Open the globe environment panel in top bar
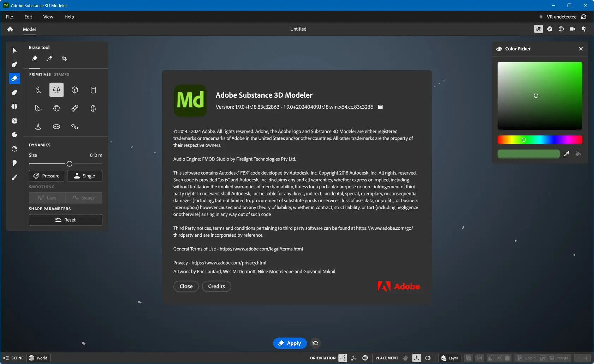Image resolution: width=594 pixels, height=364 pixels. [x=561, y=29]
